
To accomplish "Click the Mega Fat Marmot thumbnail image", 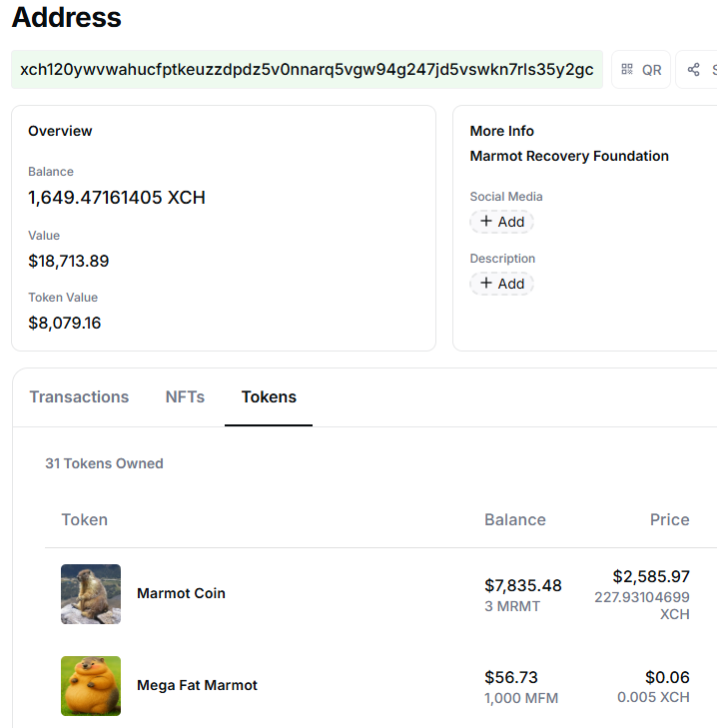I will point(91,686).
